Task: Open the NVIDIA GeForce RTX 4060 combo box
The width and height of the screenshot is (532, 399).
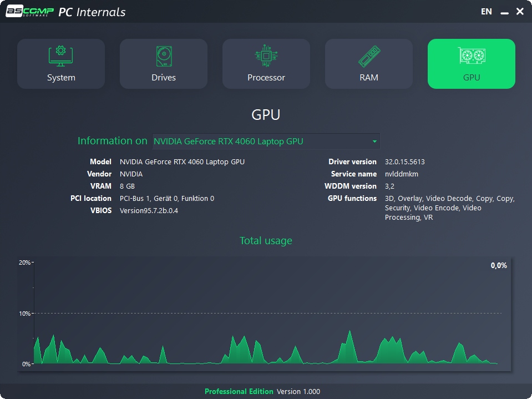Action: pyautogui.click(x=266, y=142)
